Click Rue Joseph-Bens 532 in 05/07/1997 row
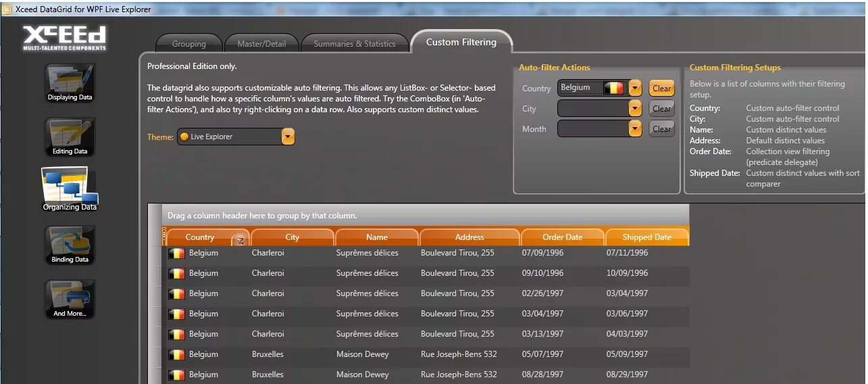 [459, 354]
